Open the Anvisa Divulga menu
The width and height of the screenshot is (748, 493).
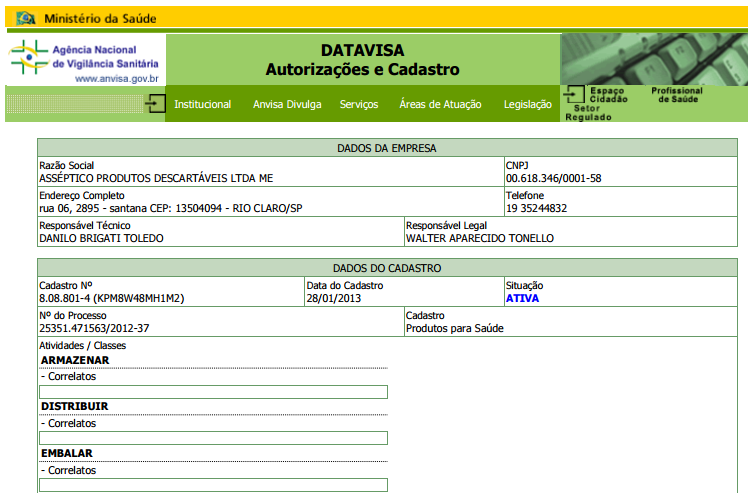(287, 104)
